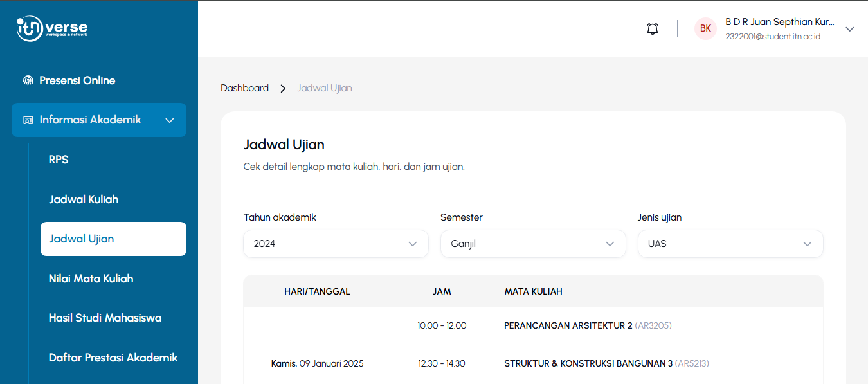Select Jadwal Ujian in the sidebar

pyautogui.click(x=113, y=239)
